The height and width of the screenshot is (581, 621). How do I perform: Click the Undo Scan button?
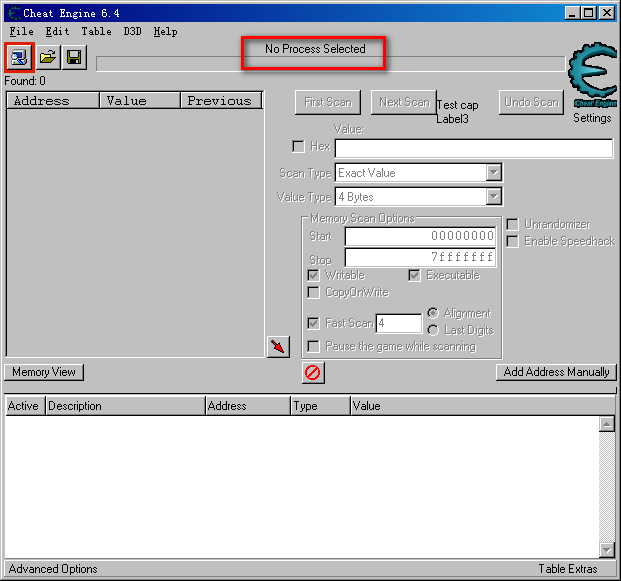coord(531,102)
